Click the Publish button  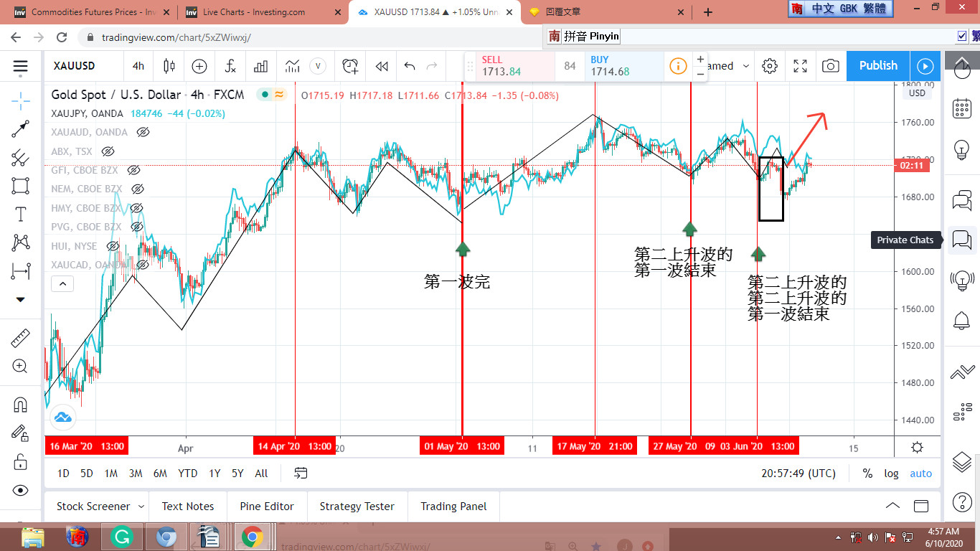coord(878,66)
